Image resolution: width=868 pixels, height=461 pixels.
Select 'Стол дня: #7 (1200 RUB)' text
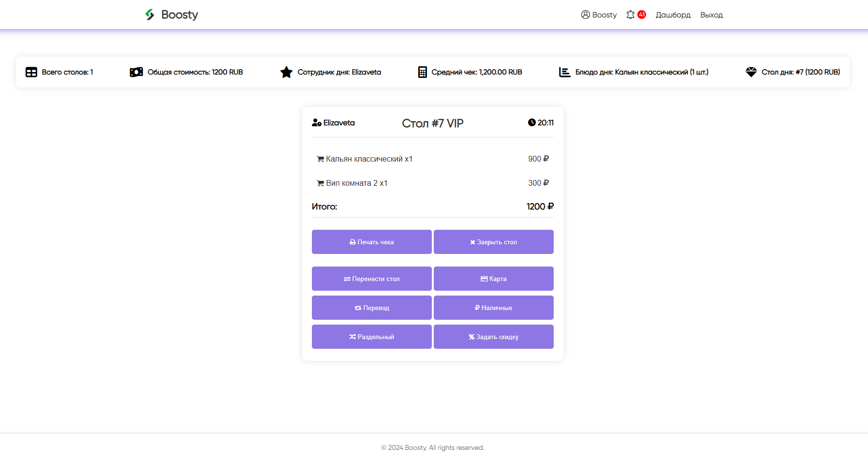point(801,72)
